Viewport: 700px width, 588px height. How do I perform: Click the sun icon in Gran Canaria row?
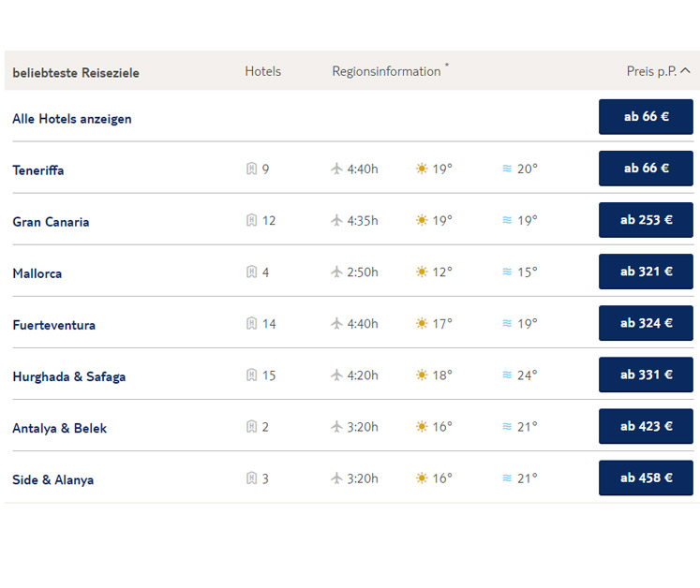click(x=422, y=221)
